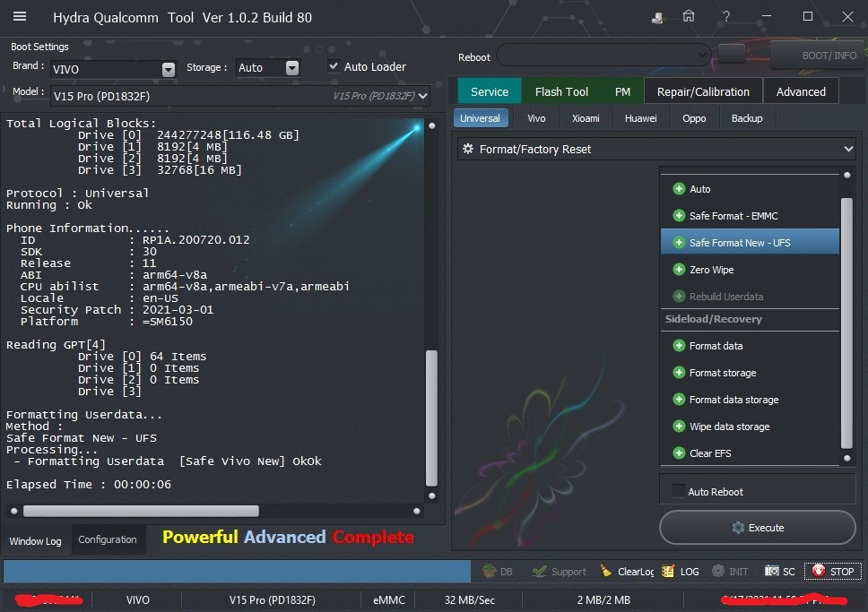Open the help question mark icon

(x=725, y=17)
